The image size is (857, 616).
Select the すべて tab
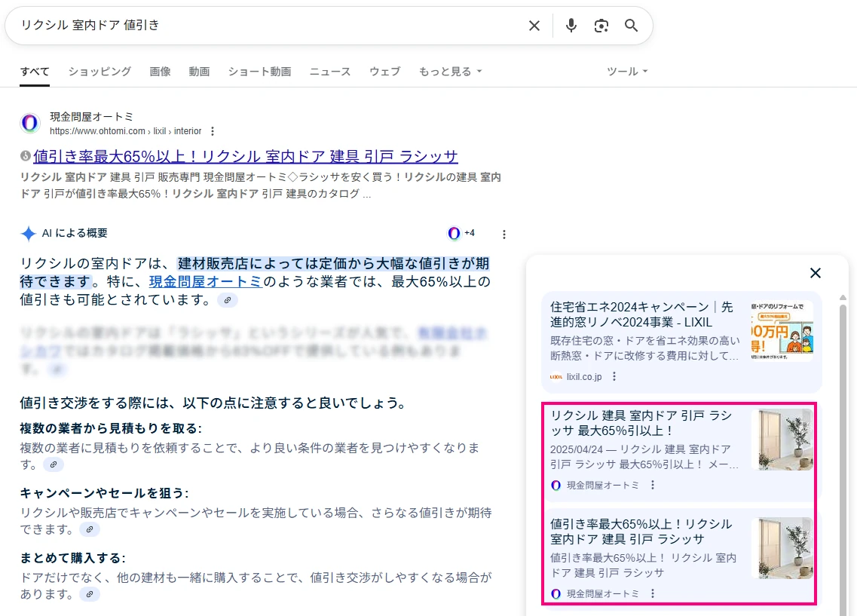[35, 72]
